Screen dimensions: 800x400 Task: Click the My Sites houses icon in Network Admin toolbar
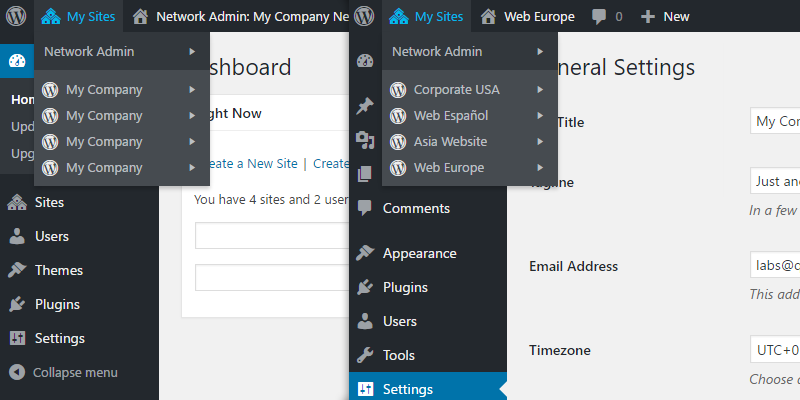tap(51, 17)
